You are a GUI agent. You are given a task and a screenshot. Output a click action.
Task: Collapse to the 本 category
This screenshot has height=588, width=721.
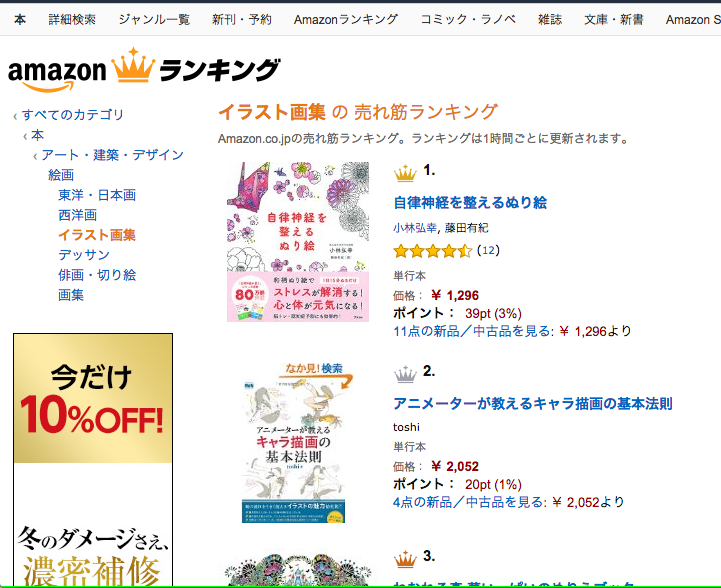(38, 135)
